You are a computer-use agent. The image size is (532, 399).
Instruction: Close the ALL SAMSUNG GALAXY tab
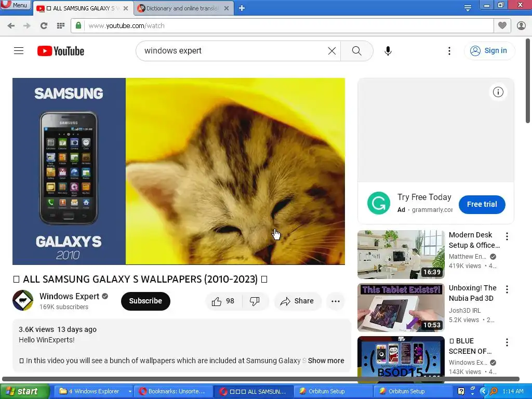(x=126, y=8)
